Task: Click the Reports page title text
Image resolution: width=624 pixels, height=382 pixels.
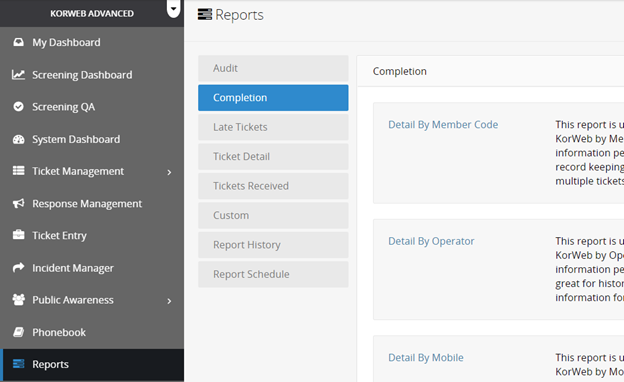Action: (x=239, y=15)
